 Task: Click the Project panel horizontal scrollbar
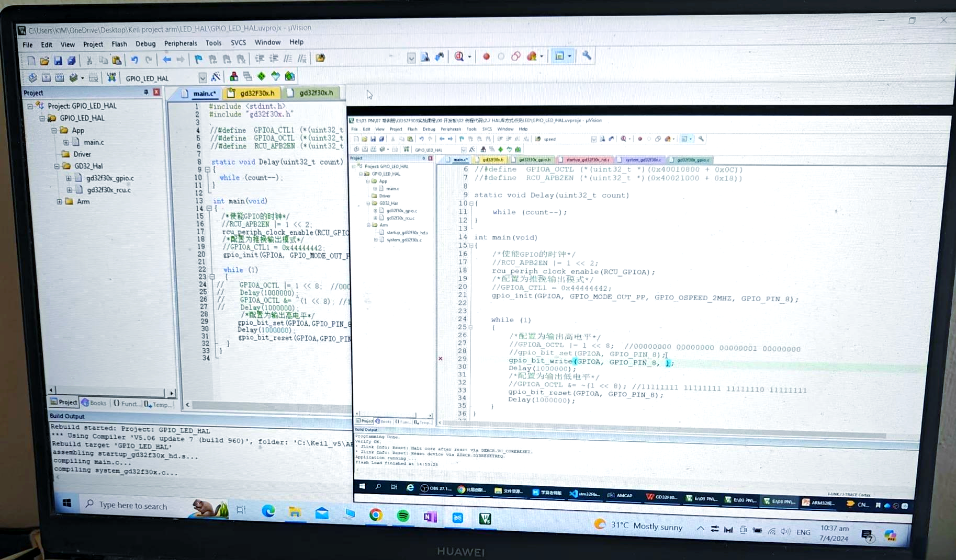click(111, 391)
